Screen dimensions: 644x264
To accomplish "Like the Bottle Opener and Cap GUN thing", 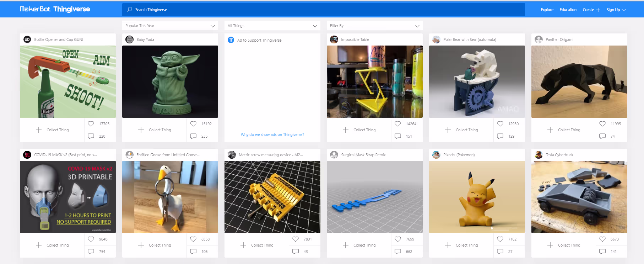I will 91,124.
